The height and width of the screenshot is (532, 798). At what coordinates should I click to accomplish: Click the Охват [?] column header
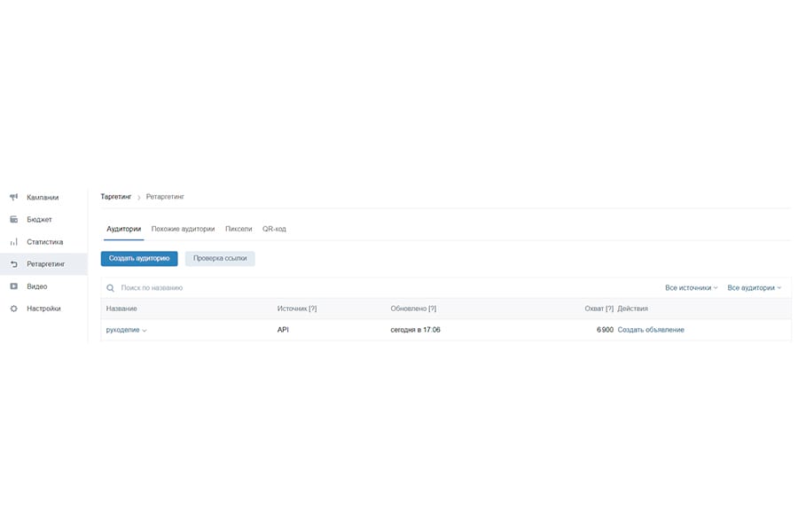599,309
